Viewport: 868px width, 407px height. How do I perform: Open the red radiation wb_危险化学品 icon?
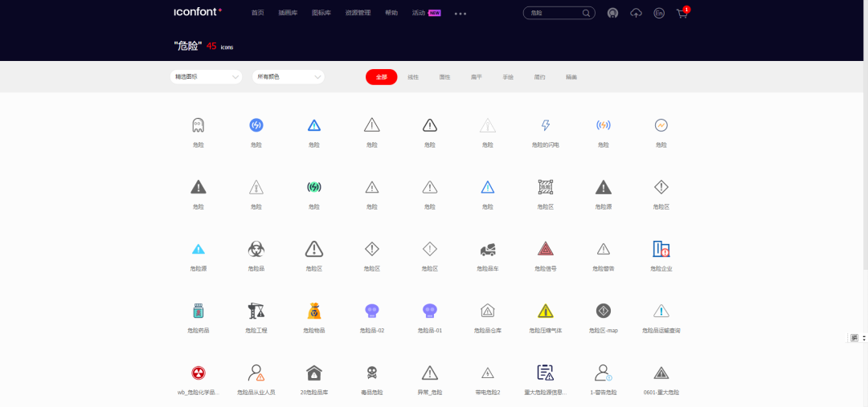[x=199, y=372]
